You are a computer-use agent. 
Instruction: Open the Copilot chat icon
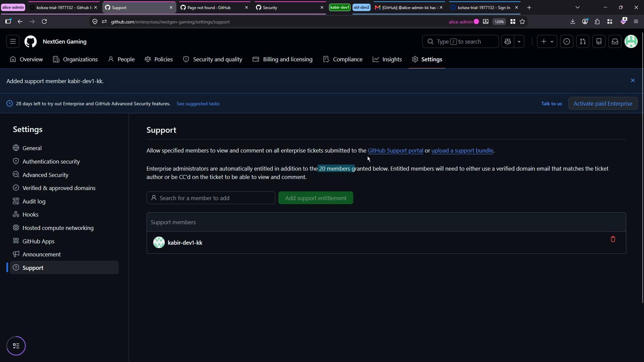(507, 42)
